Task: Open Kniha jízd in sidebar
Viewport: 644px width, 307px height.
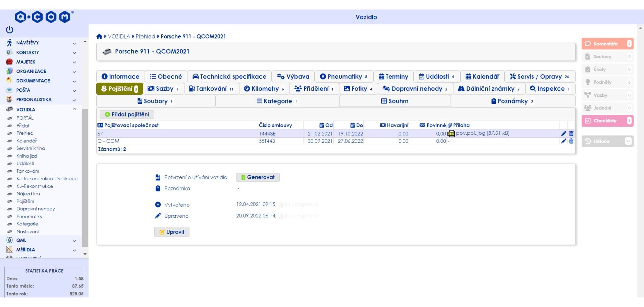Action: [26, 156]
